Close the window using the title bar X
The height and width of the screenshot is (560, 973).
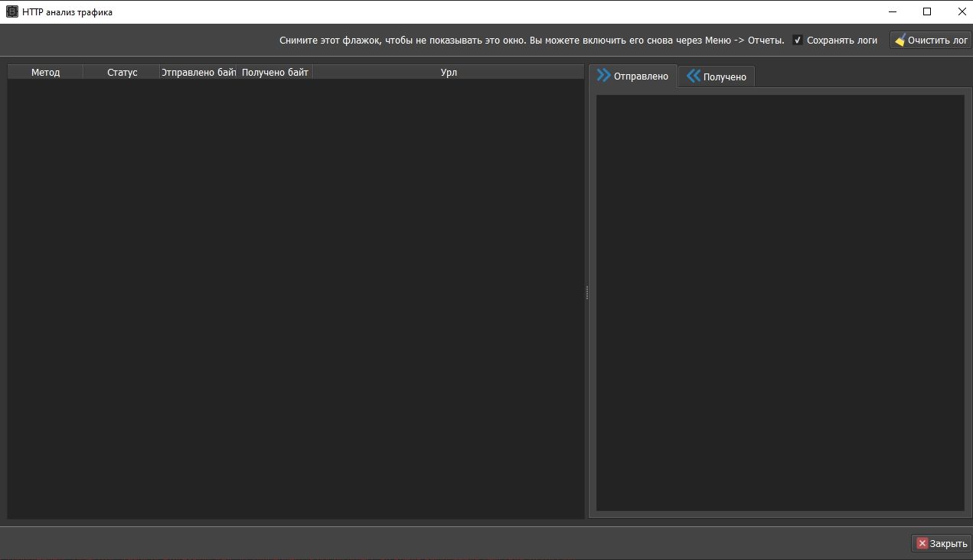(962, 11)
